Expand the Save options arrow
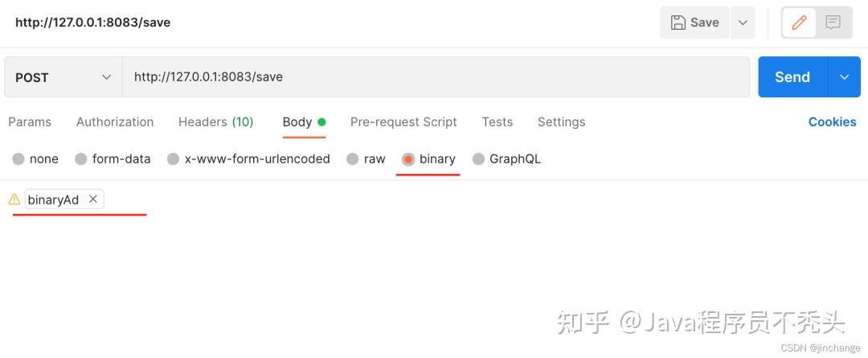The image size is (868, 358). click(x=743, y=23)
